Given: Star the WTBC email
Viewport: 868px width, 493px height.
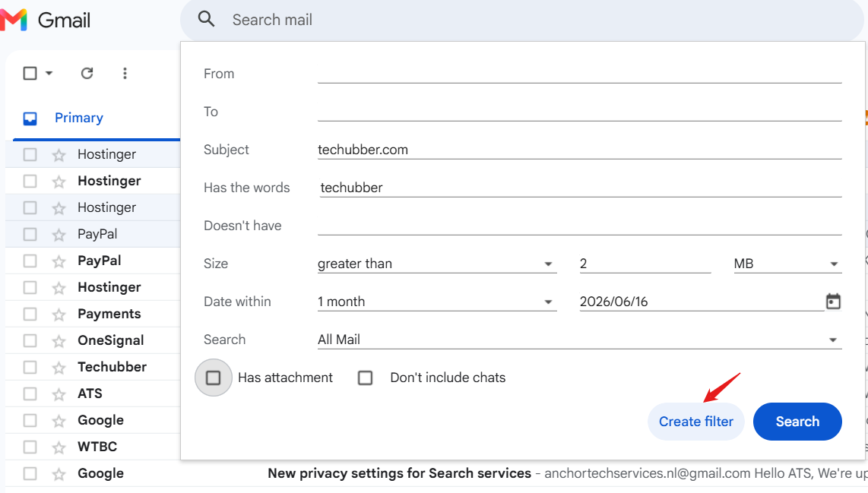Looking at the screenshot, I should (59, 447).
